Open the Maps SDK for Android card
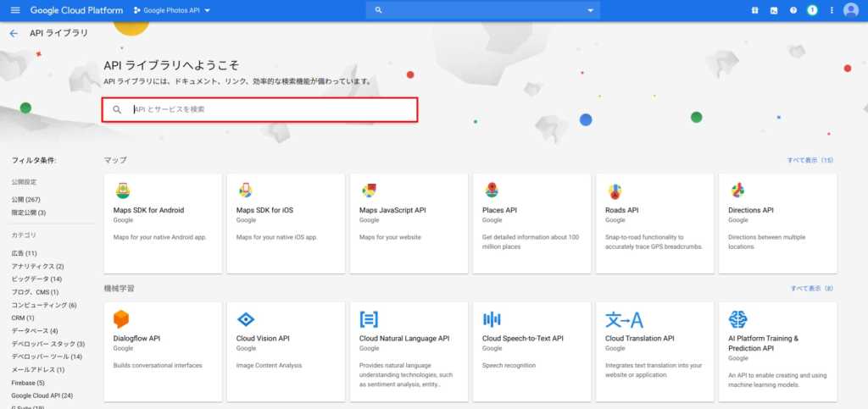Image resolution: width=868 pixels, height=409 pixels. 163,224
